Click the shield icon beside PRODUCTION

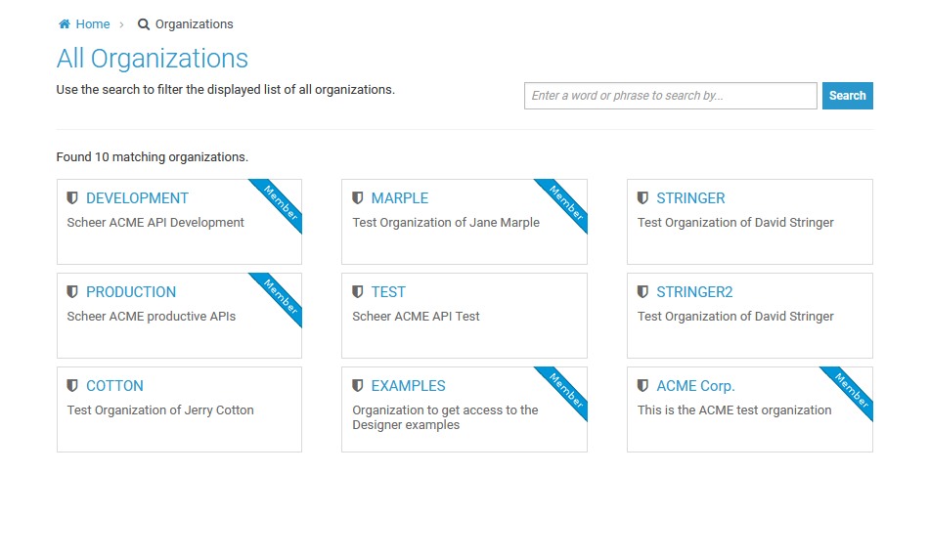72,292
